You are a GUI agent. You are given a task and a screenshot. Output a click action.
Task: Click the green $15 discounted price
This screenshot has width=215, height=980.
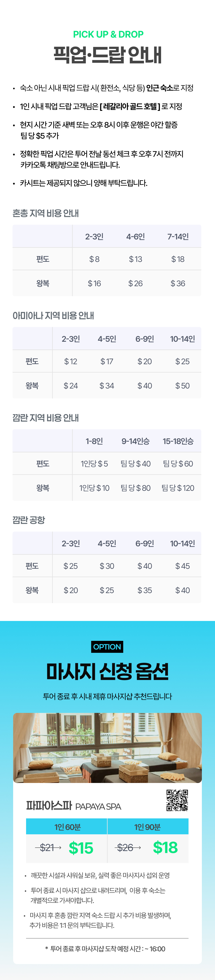tap(81, 848)
